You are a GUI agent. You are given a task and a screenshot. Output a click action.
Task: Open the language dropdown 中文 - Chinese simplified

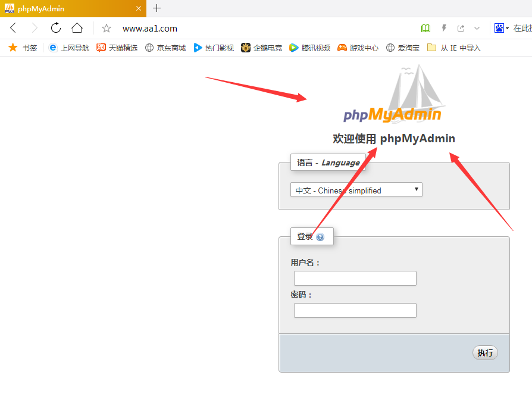tap(356, 190)
